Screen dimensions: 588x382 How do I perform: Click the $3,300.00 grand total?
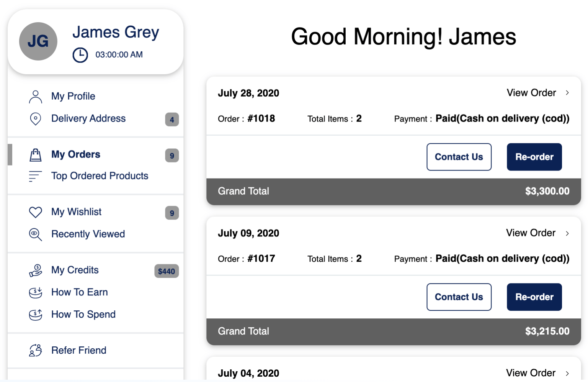[547, 191]
